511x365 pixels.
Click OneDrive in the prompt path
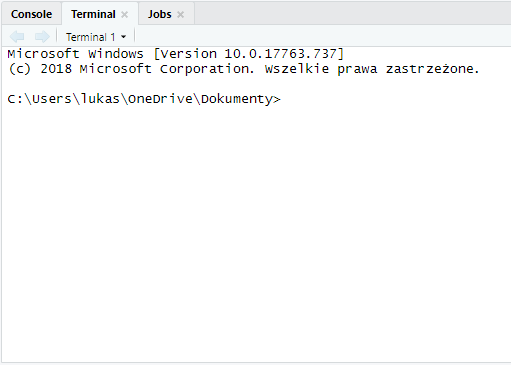[x=160, y=99]
